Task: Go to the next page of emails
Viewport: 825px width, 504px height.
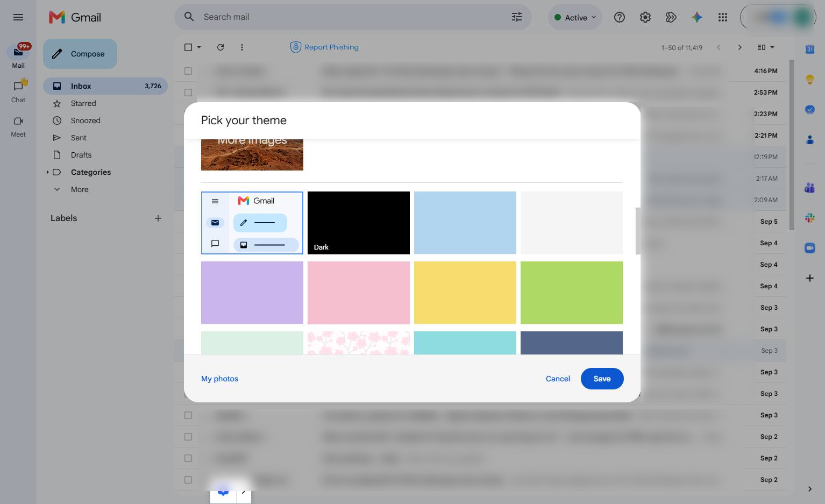Action: tap(740, 47)
